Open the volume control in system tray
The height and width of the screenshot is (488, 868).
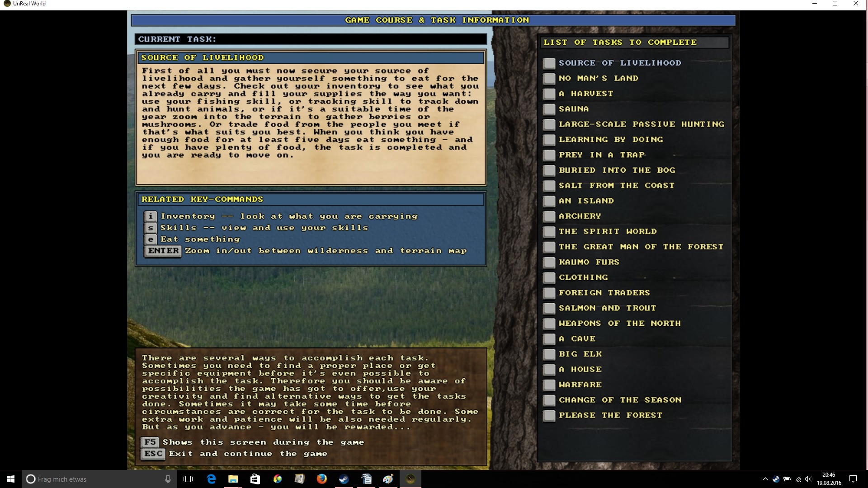tap(808, 479)
